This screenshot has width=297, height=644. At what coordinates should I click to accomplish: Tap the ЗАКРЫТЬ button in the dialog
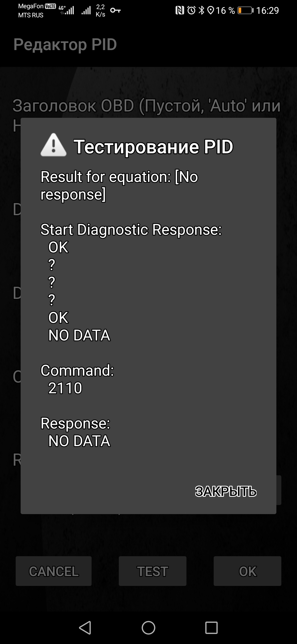click(226, 492)
